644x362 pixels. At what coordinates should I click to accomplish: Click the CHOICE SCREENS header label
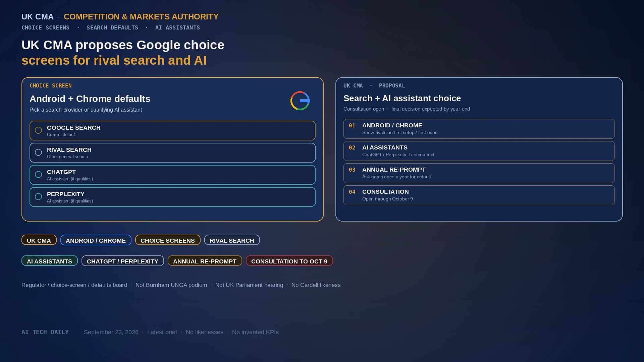point(45,27)
